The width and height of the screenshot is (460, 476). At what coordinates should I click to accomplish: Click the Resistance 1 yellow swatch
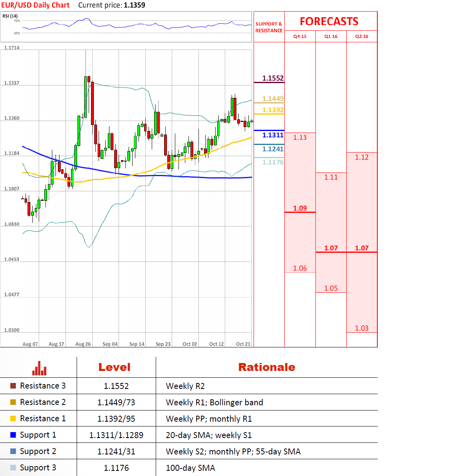click(x=13, y=418)
